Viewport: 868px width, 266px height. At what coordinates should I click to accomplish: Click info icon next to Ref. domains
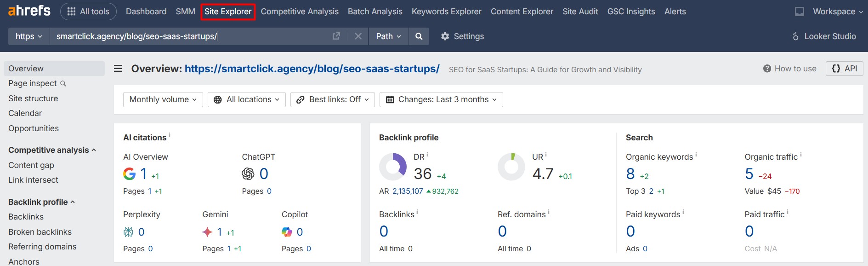tap(549, 212)
